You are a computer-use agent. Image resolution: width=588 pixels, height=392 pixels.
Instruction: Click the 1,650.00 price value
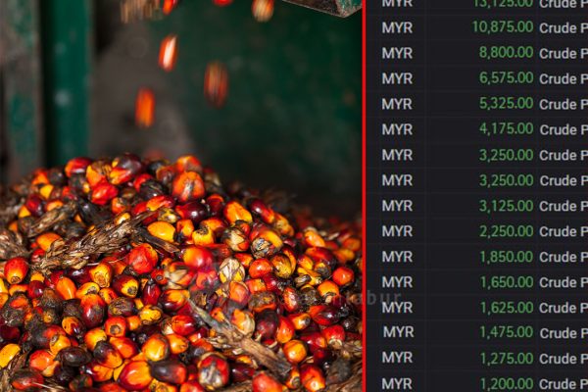point(505,282)
